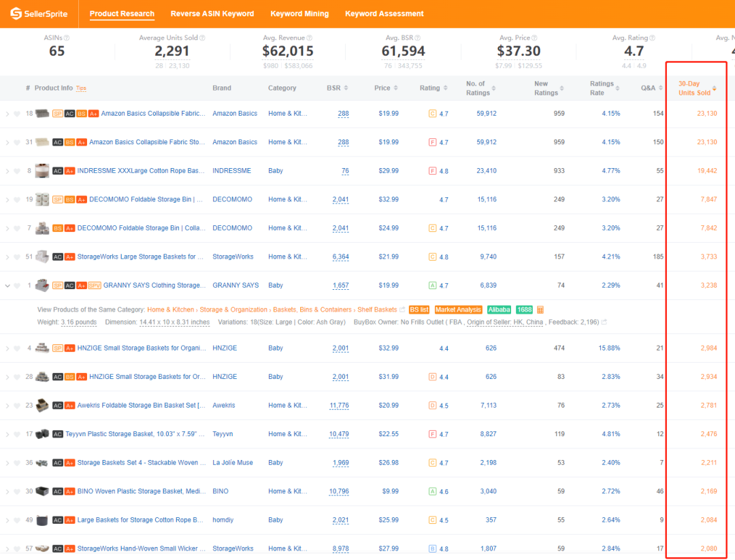Show the Avg. Revenue help tooltip icon
Image resolution: width=735 pixels, height=560 pixels.
[310, 38]
